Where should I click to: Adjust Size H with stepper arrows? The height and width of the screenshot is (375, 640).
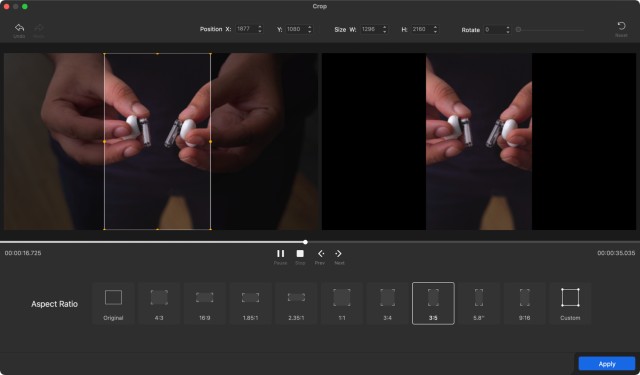(x=435, y=29)
